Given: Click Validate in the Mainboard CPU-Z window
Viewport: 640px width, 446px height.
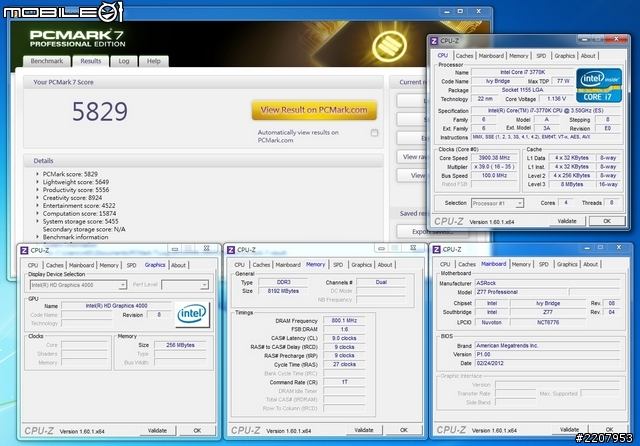Looking at the screenshot, I should coord(569,430).
